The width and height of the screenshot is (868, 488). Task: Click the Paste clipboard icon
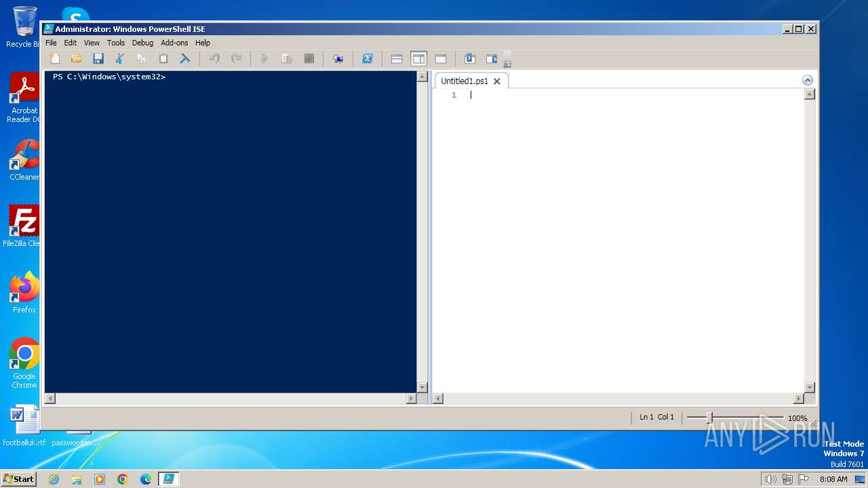(x=163, y=59)
